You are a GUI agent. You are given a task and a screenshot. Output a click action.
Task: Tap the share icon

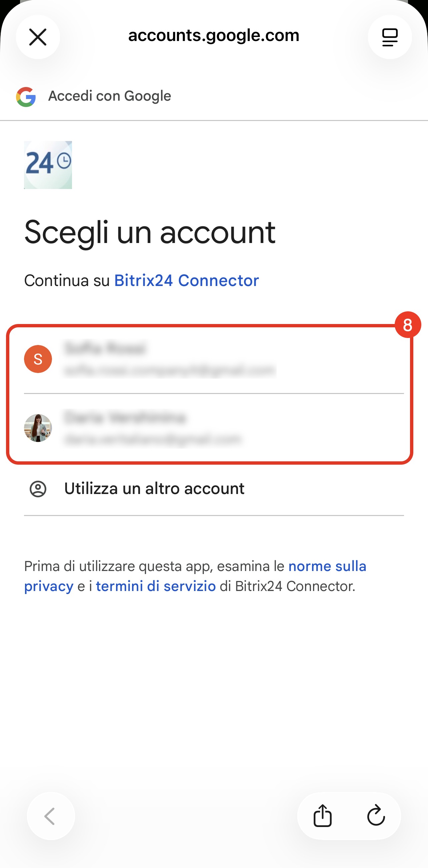click(323, 816)
